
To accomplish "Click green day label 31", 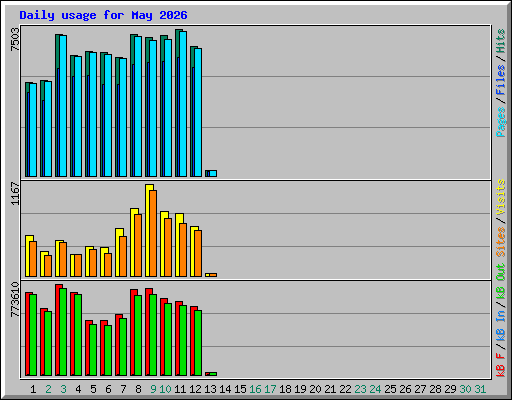I will [x=480, y=389].
